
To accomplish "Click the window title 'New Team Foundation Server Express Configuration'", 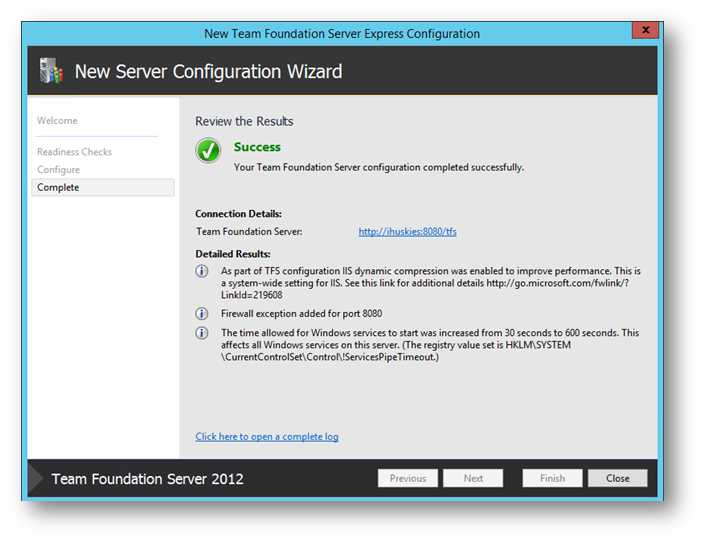I will pos(342,34).
